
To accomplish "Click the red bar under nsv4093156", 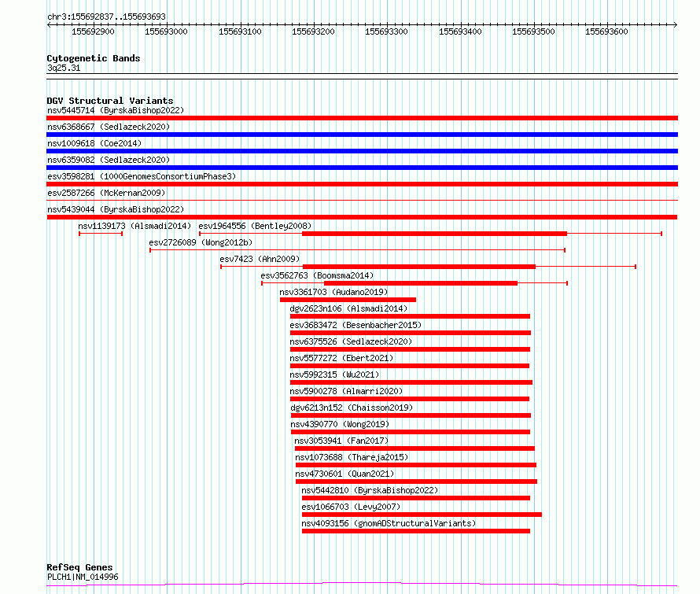I will click(x=416, y=531).
